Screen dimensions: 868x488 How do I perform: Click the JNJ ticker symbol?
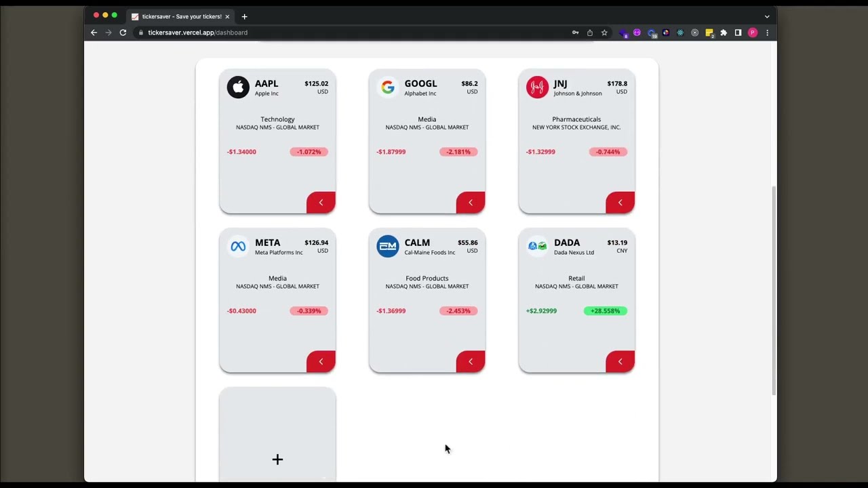560,83
